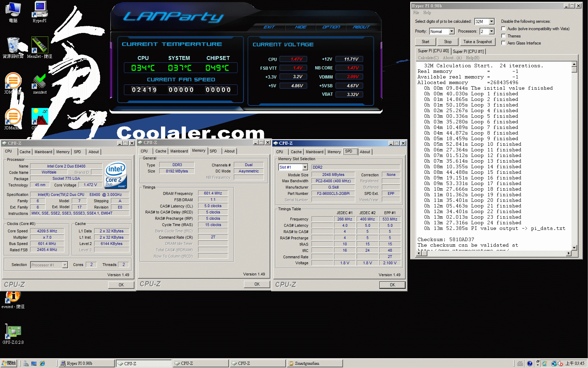Screen dimensions: 588x368
Task: Click EXIT on LANParty monitor
Action: (269, 27)
